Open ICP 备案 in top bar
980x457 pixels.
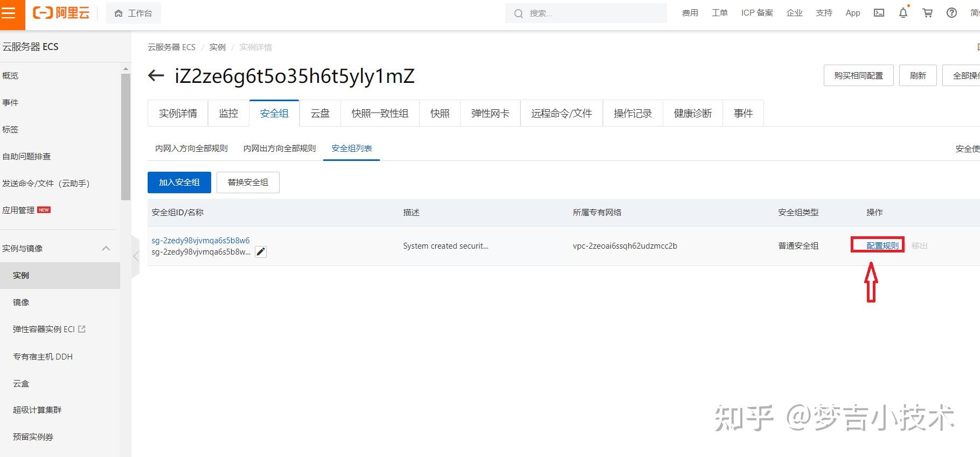757,13
